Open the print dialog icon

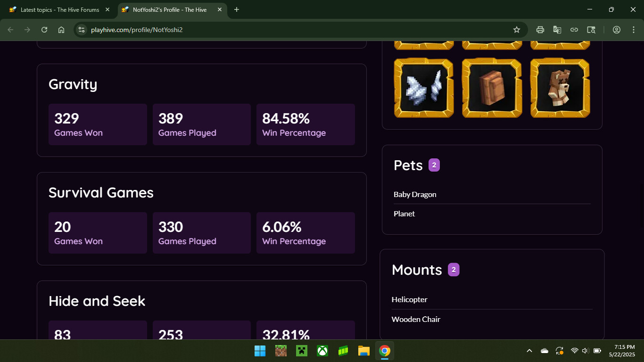540,29
